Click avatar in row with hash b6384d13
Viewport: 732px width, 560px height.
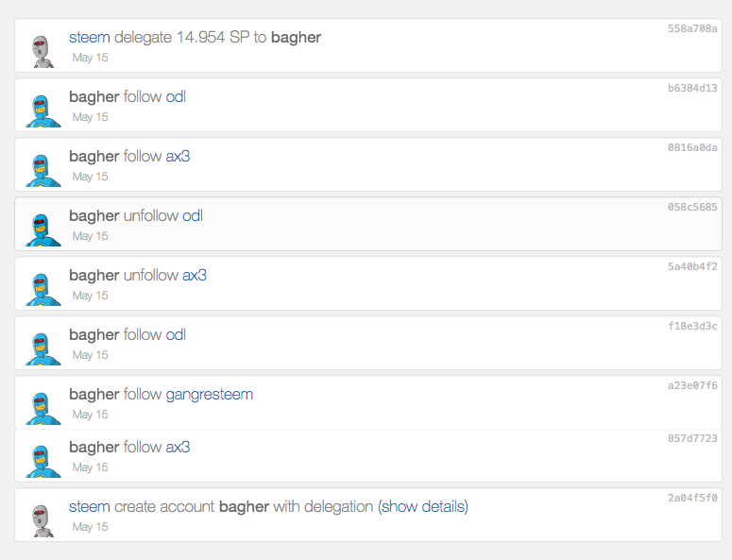coord(41,109)
